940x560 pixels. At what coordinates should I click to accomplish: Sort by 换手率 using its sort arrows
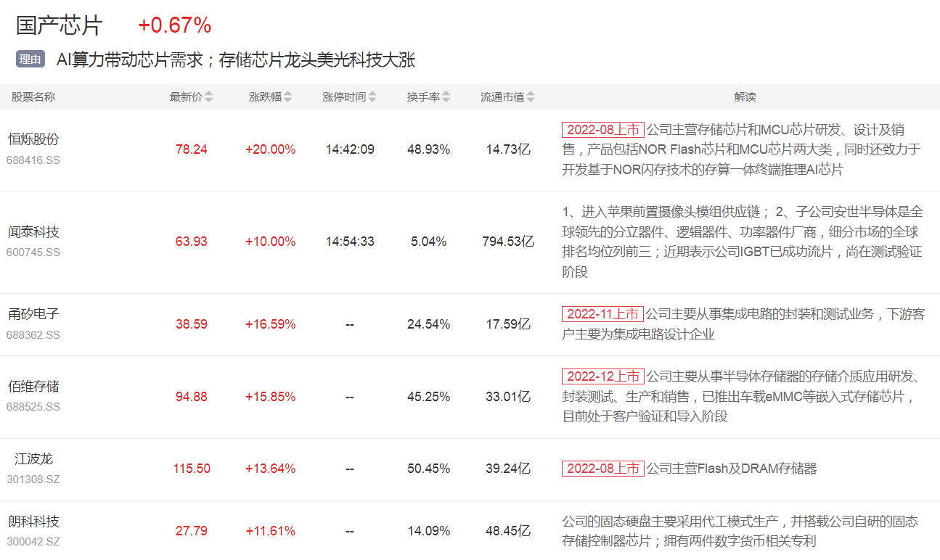point(446,97)
